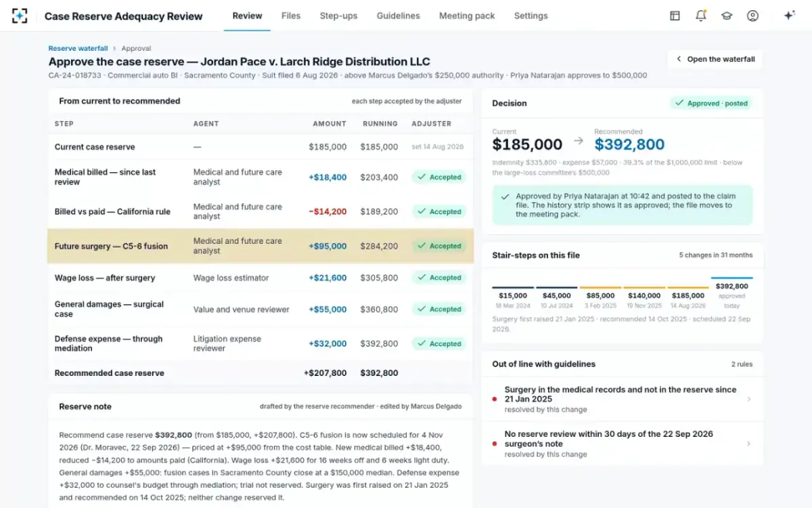Click the recommended $392,800 figure in Decision panel
The height and width of the screenshot is (508, 812).
(629, 144)
